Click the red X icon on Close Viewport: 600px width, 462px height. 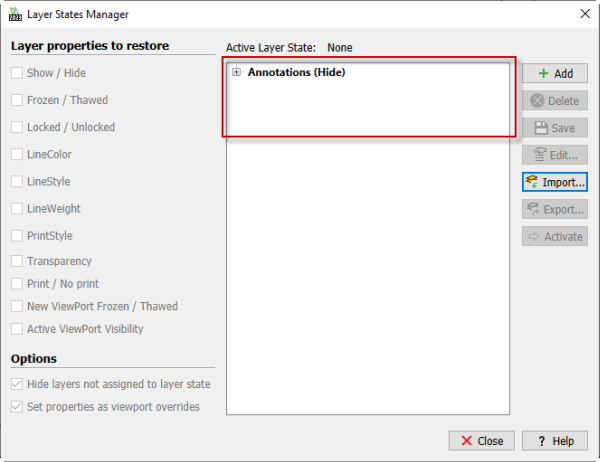466,441
